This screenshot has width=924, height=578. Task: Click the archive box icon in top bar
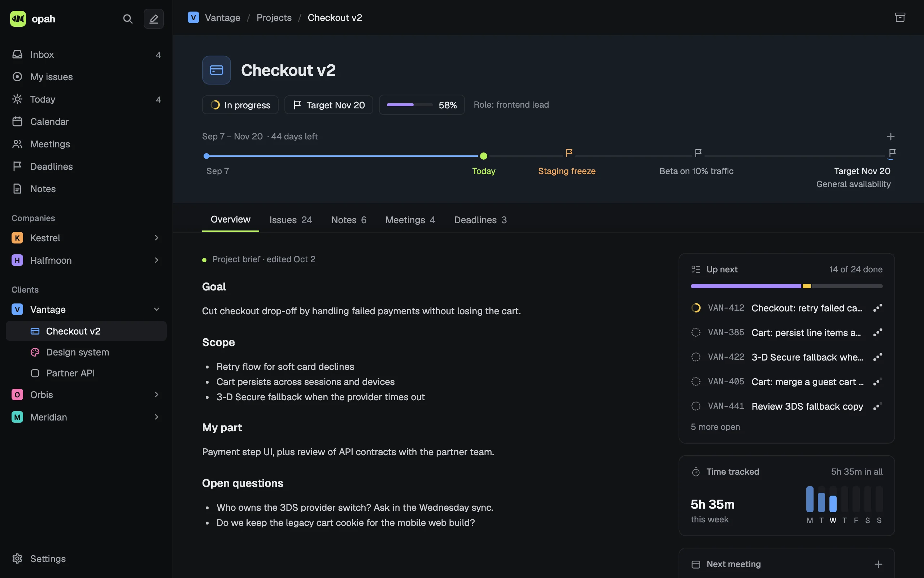pos(900,18)
